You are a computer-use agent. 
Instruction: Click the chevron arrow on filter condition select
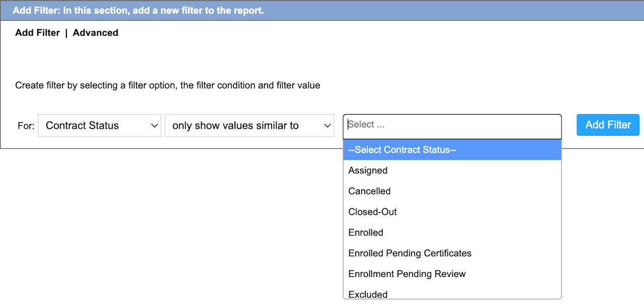pos(328,126)
